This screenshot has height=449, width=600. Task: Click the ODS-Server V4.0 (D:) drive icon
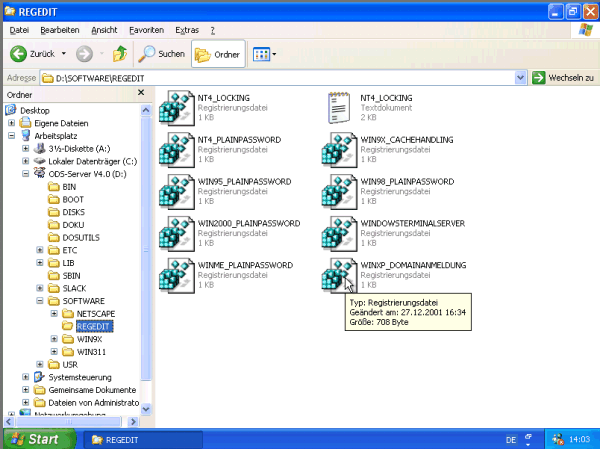point(40,173)
